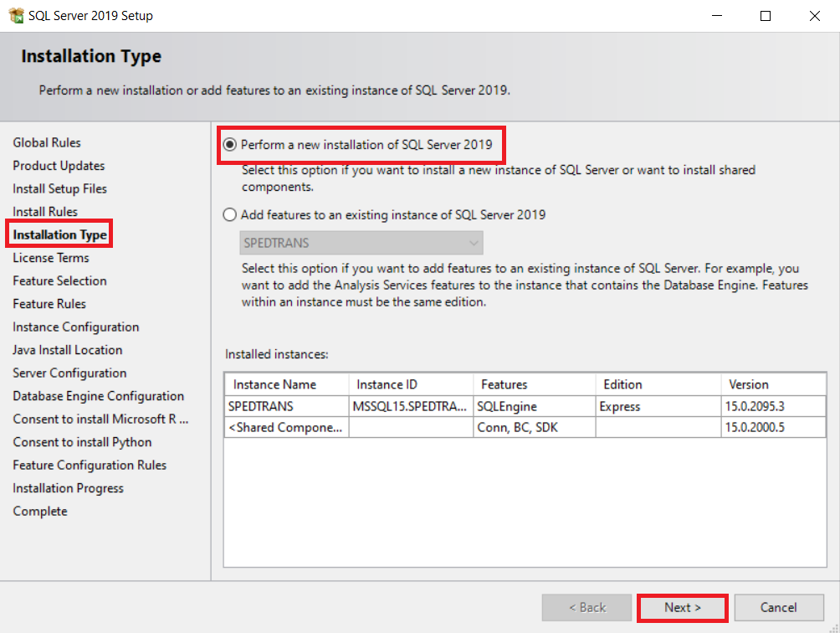Screen dimensions: 840x633
Task: Open the SPEDTRANS instance dropdown
Action: 361,243
